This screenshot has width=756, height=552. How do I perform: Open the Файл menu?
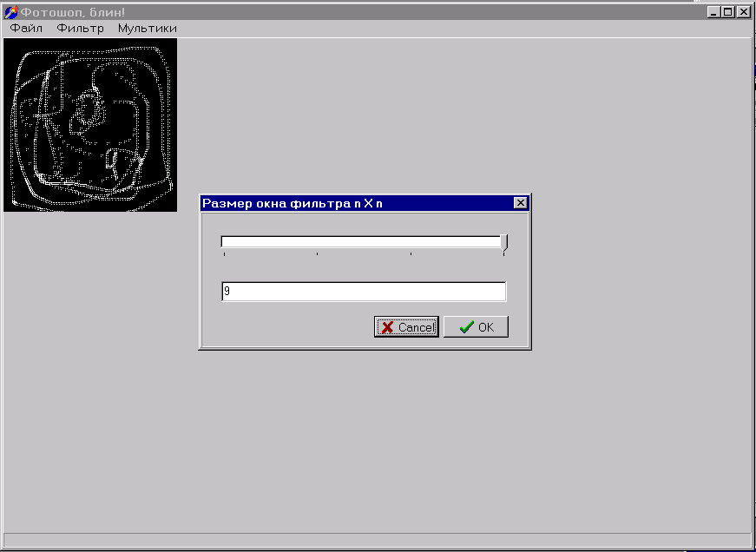pyautogui.click(x=26, y=29)
